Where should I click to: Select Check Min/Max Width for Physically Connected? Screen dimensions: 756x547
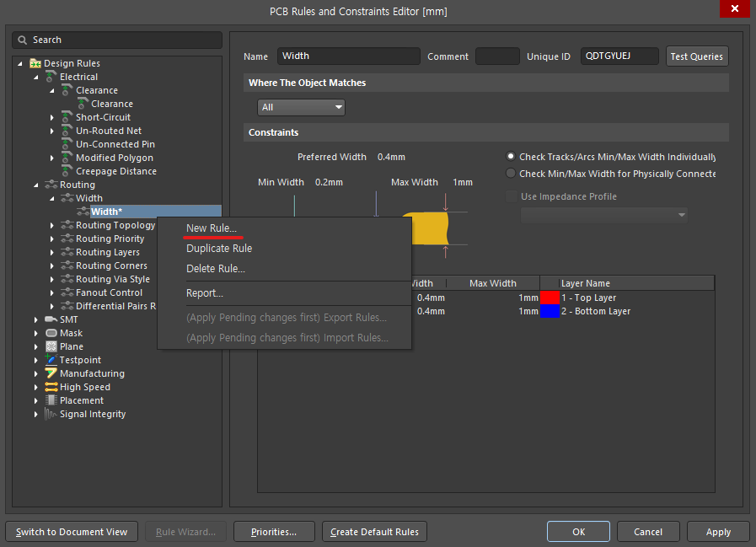[511, 173]
